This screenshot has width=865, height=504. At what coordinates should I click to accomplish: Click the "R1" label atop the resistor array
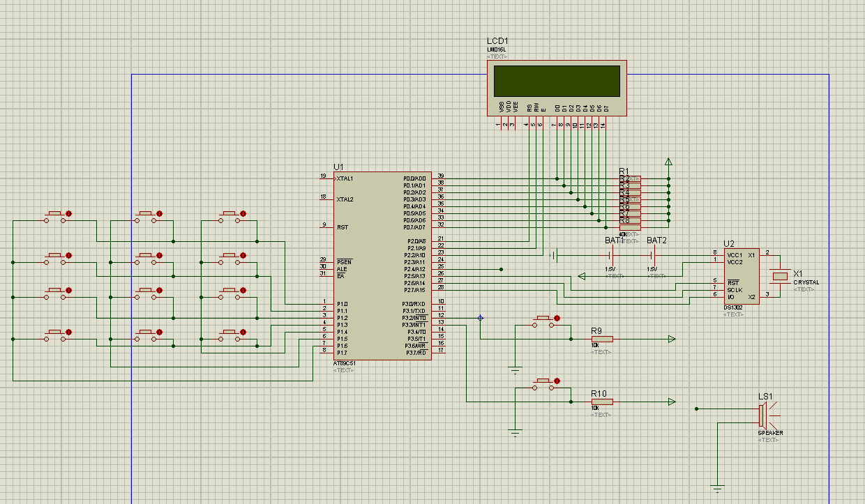click(624, 171)
